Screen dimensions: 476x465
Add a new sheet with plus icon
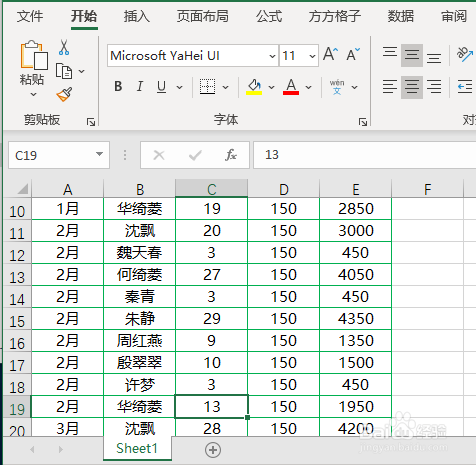(x=213, y=450)
